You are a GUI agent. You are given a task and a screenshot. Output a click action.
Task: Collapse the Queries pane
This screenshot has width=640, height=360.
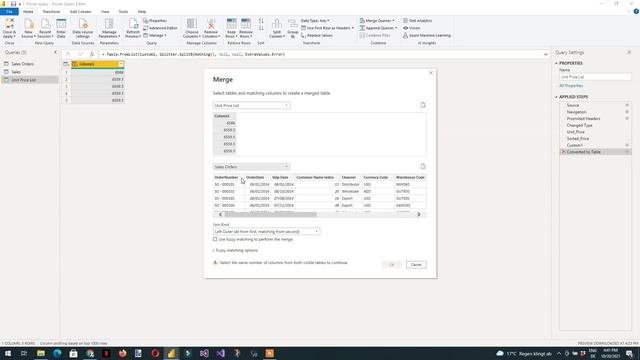pyautogui.click(x=56, y=52)
